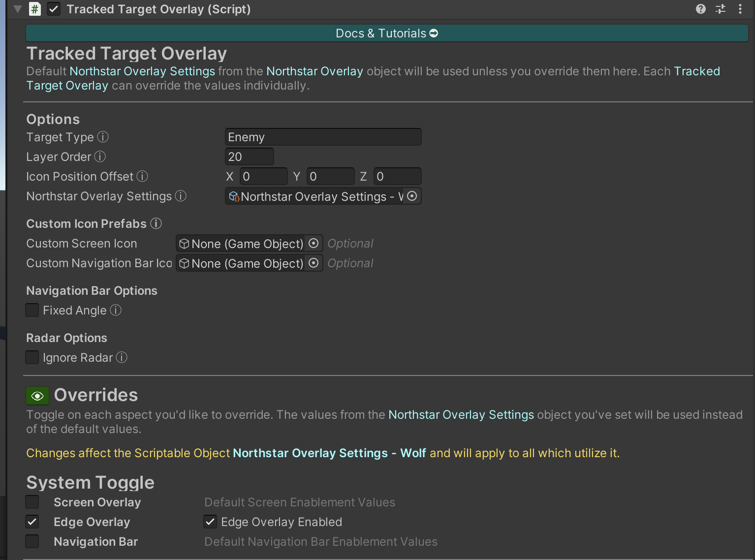755x560 pixels.
Task: Click the Icon Position Offset Y field
Action: click(x=330, y=176)
